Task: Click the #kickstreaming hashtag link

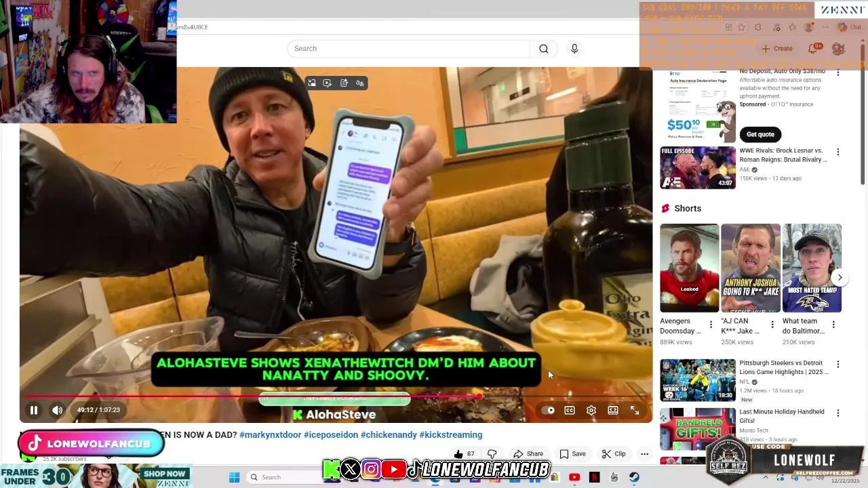Action: coord(451,435)
